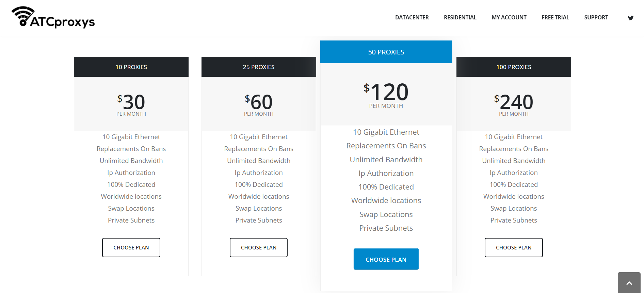This screenshot has width=644, height=293.
Task: Open the Twitter profile icon
Action: coord(631,17)
